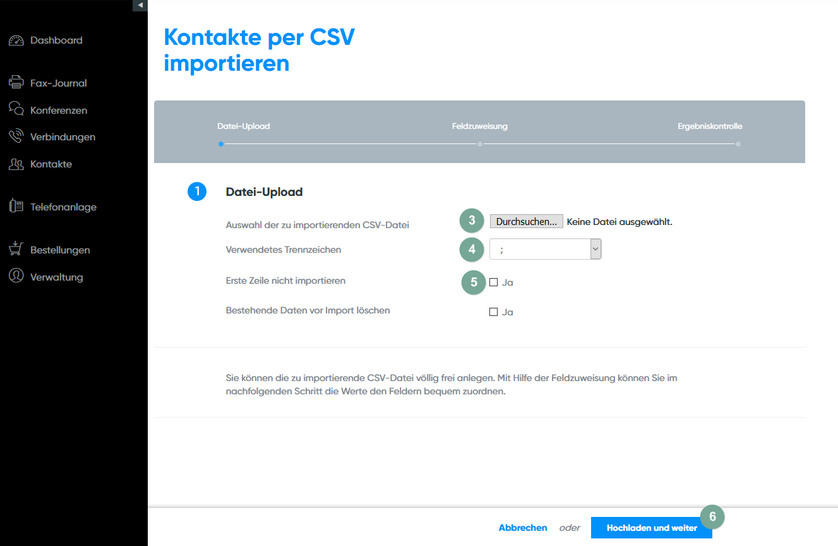Open Fax-Journal in the sidebar
Screen dimensions: 838x546
tap(58, 83)
